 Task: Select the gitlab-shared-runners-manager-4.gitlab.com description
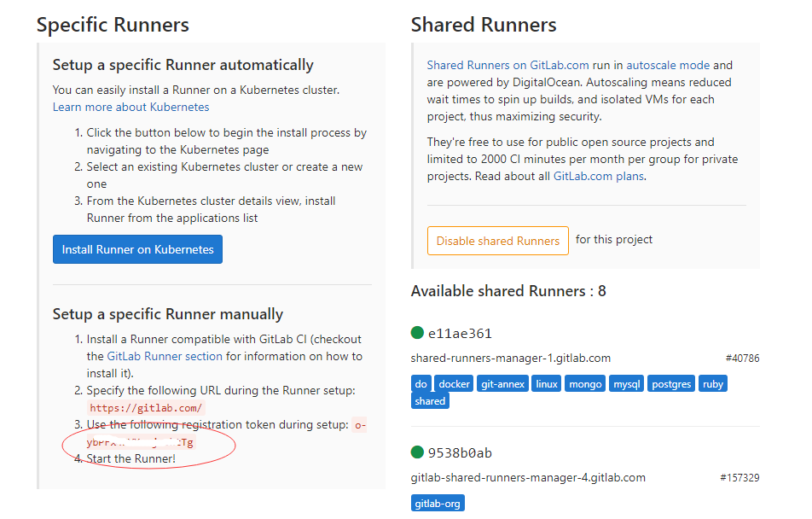[528, 477]
